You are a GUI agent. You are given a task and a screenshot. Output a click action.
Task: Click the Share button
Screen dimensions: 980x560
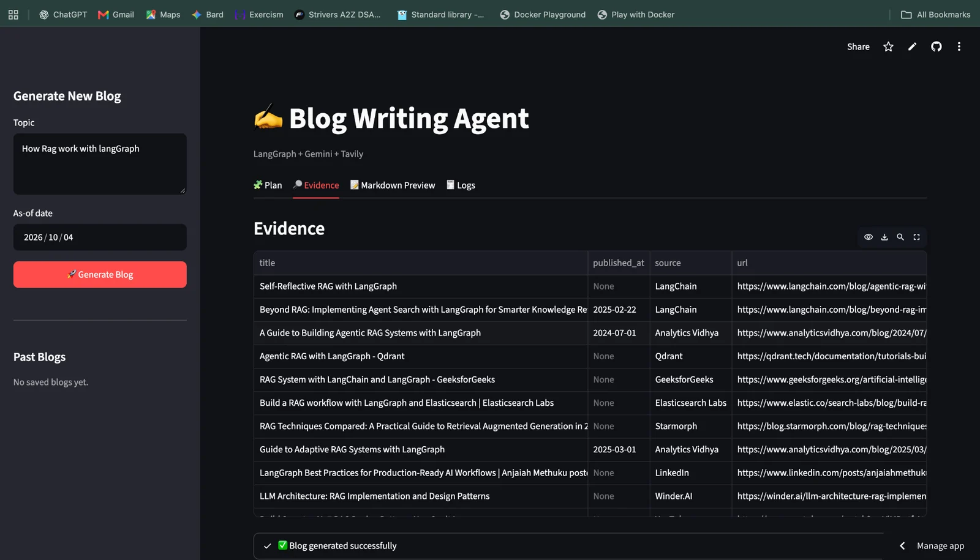pos(858,47)
